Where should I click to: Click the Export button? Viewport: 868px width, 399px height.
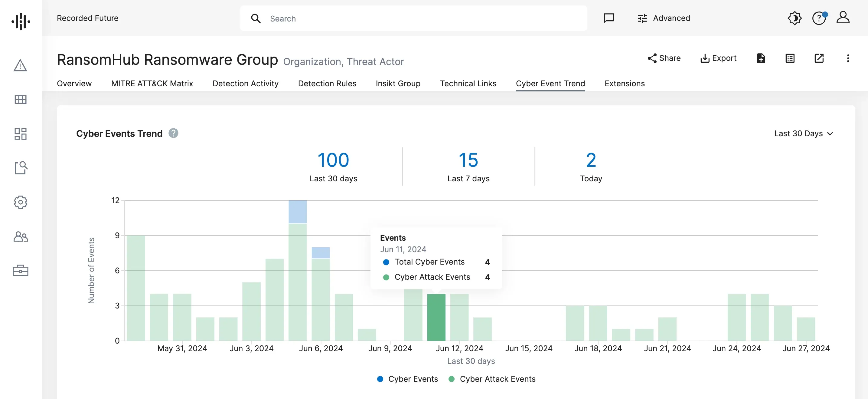718,58
